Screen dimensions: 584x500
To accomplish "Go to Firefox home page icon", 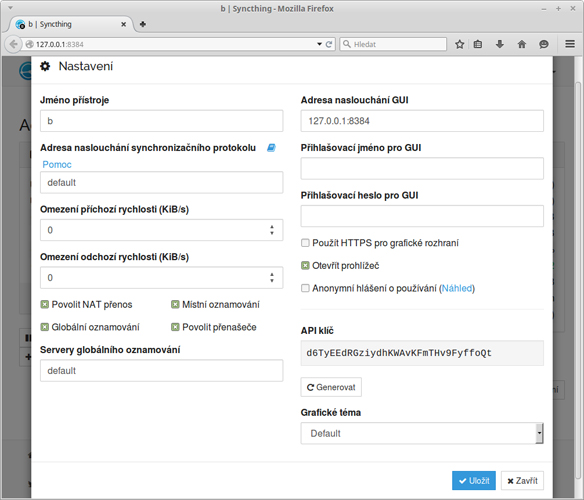I will point(522,44).
